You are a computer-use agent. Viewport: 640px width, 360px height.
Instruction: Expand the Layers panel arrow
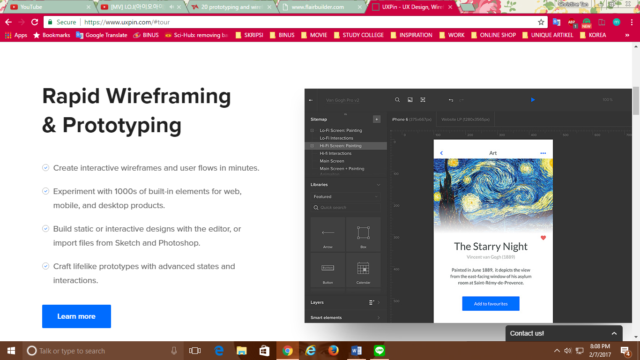pyautogui.click(x=379, y=302)
